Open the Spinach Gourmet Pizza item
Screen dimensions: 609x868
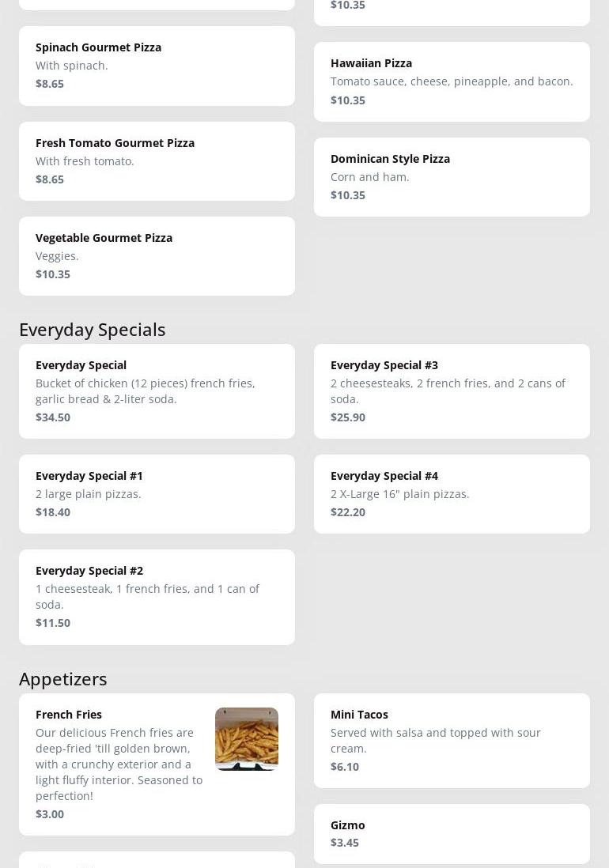click(x=157, y=66)
